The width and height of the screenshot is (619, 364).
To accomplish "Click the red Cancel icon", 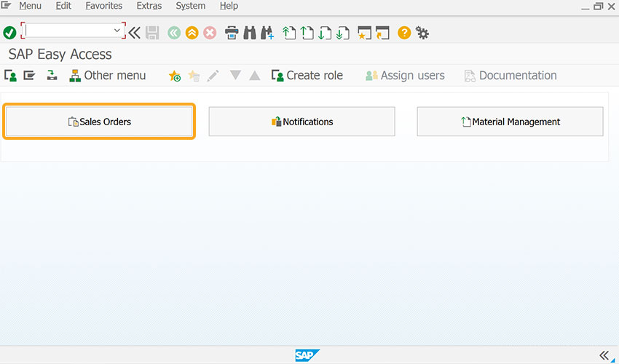I will 210,33.
